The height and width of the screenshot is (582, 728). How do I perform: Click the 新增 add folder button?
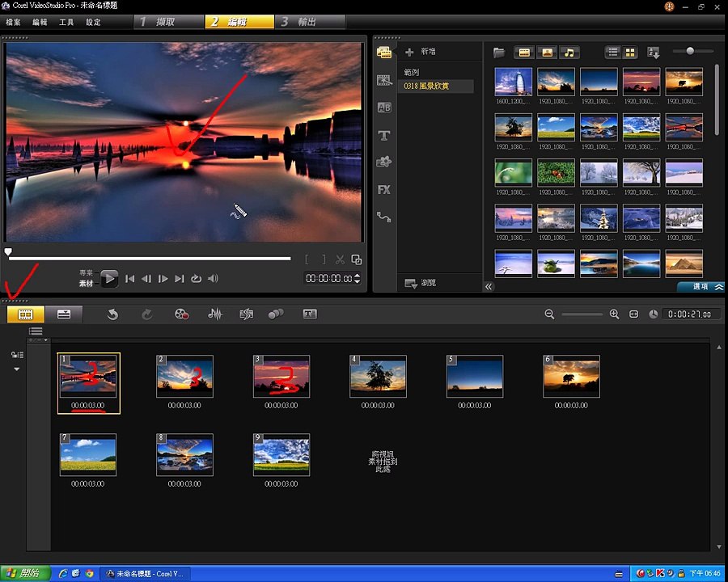click(420, 52)
